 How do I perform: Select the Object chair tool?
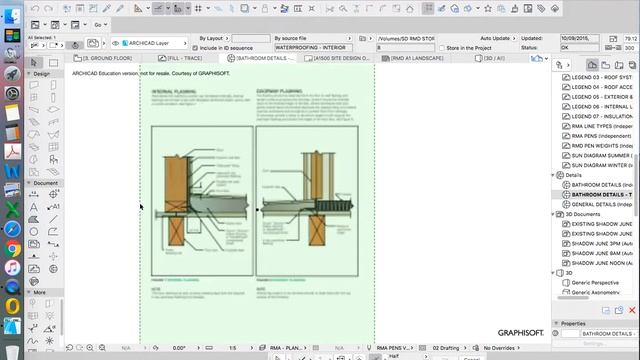click(x=53, y=160)
